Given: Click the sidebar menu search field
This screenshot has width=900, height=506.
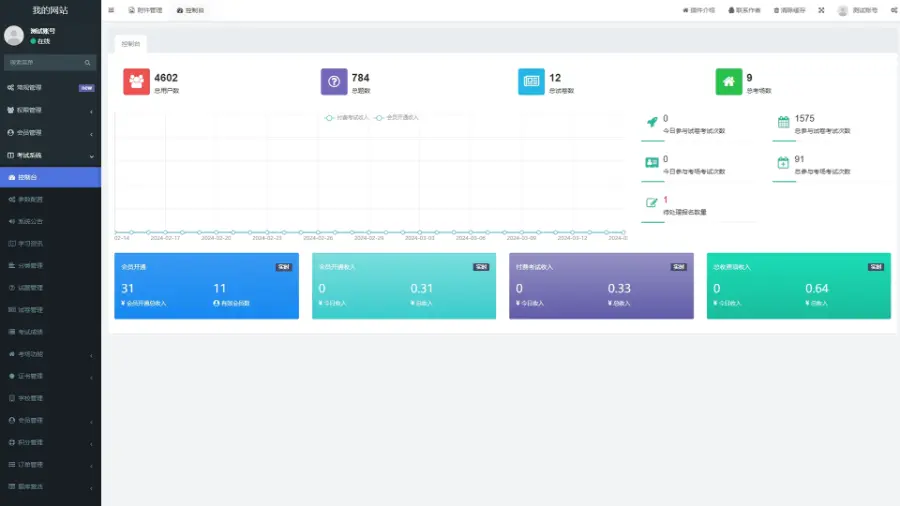Looking at the screenshot, I should coord(45,62).
